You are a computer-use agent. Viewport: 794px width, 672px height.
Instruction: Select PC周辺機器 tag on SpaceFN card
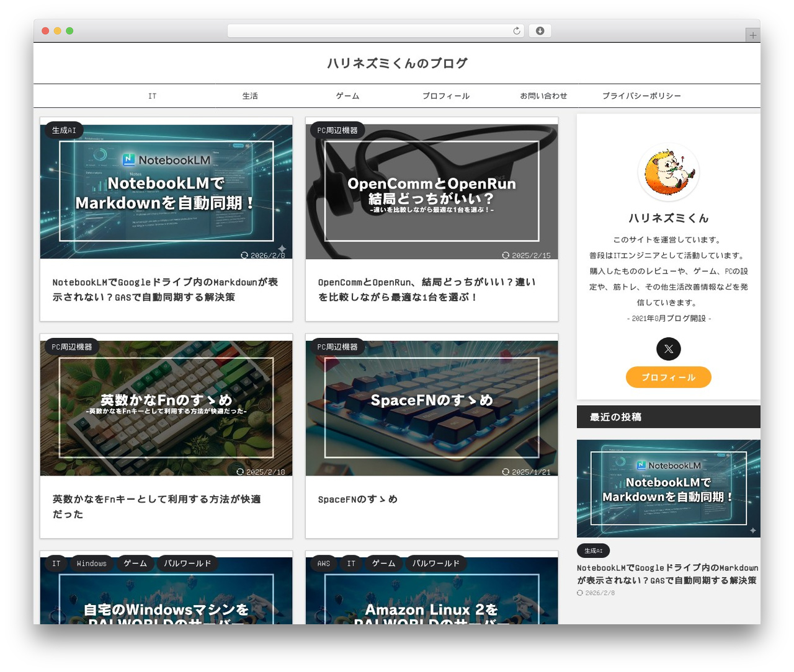337,347
